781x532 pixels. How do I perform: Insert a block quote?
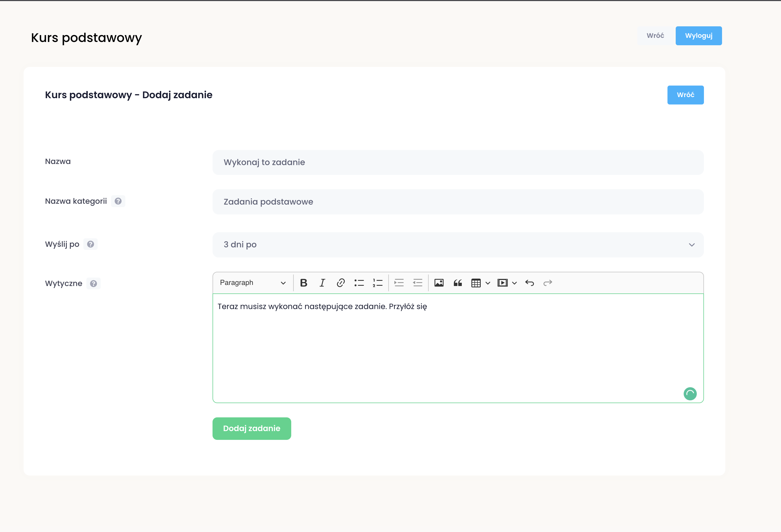pos(457,283)
